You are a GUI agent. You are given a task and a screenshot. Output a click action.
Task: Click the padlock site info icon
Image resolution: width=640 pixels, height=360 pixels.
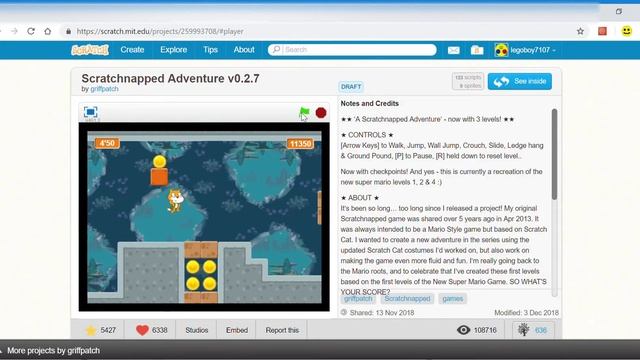pyautogui.click(x=68, y=31)
